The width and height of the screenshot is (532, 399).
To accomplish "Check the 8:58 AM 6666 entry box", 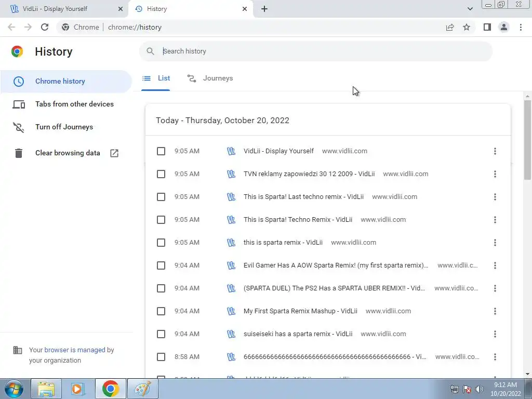I will (161, 357).
